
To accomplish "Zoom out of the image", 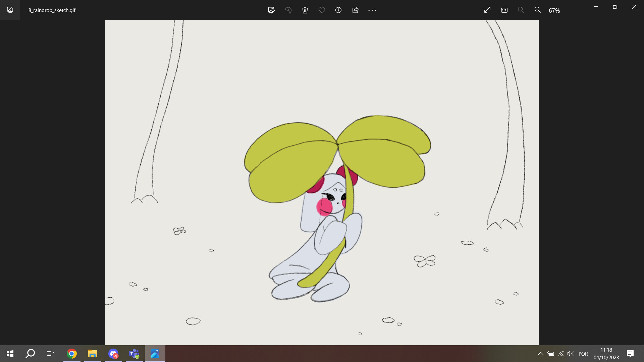I will [521, 10].
